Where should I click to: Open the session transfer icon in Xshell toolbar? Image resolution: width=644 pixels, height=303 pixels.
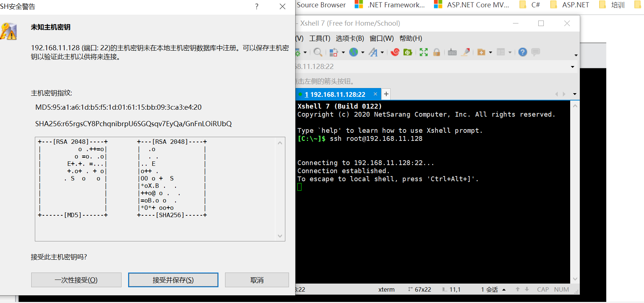click(333, 52)
